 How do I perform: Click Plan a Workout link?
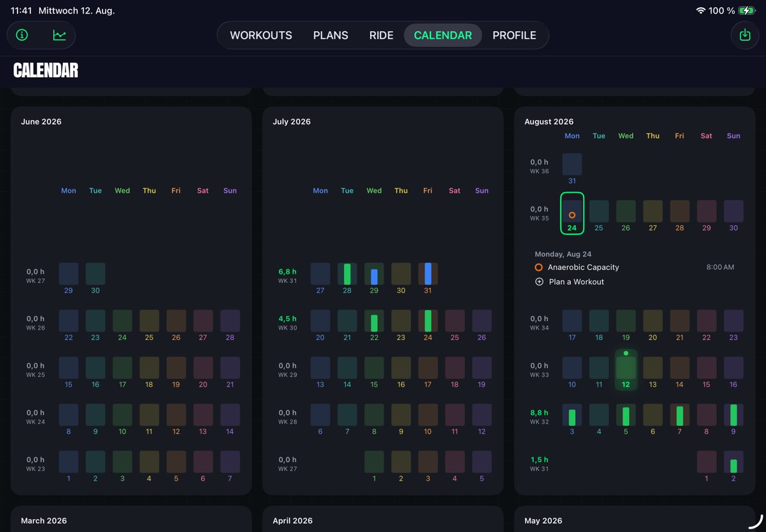coord(576,282)
